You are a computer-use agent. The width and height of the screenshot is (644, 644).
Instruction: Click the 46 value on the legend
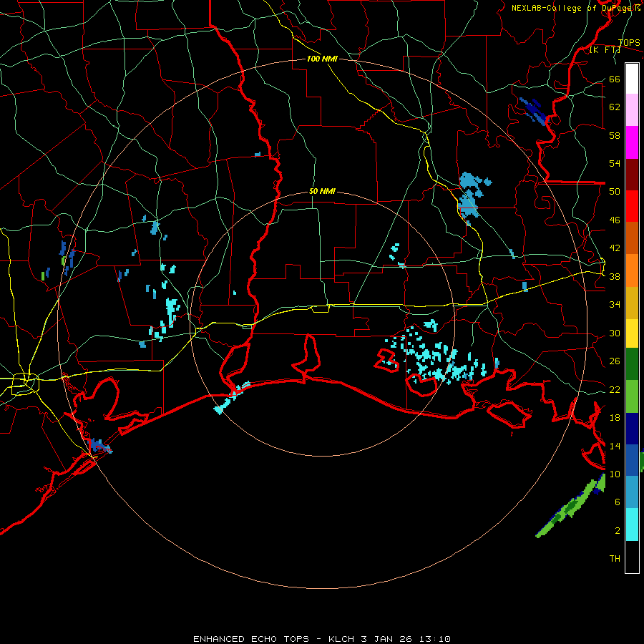[615, 220]
